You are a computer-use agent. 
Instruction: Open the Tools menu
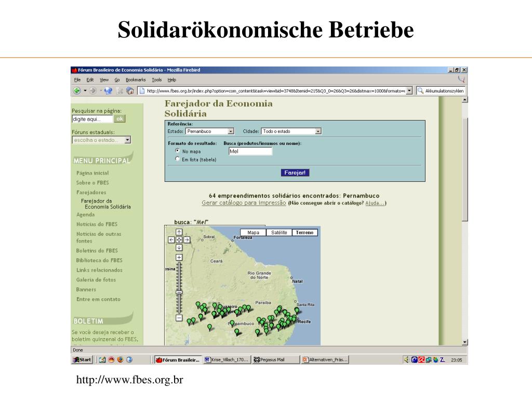pos(157,79)
